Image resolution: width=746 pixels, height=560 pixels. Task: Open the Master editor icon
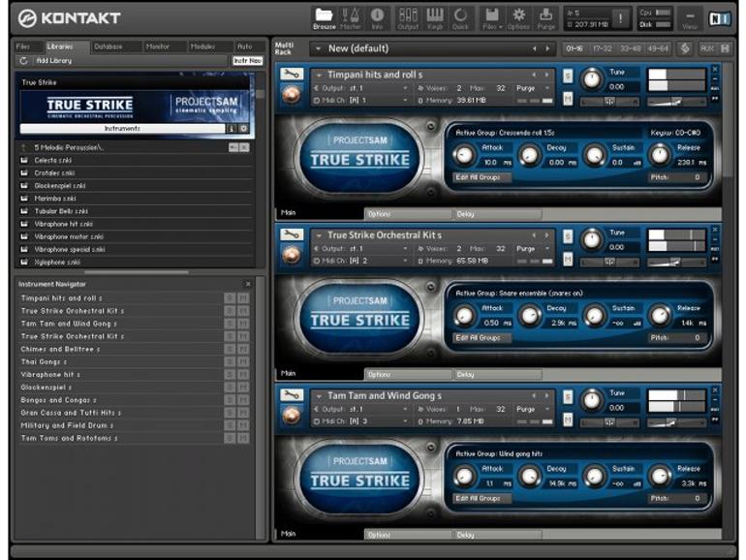tap(351, 18)
